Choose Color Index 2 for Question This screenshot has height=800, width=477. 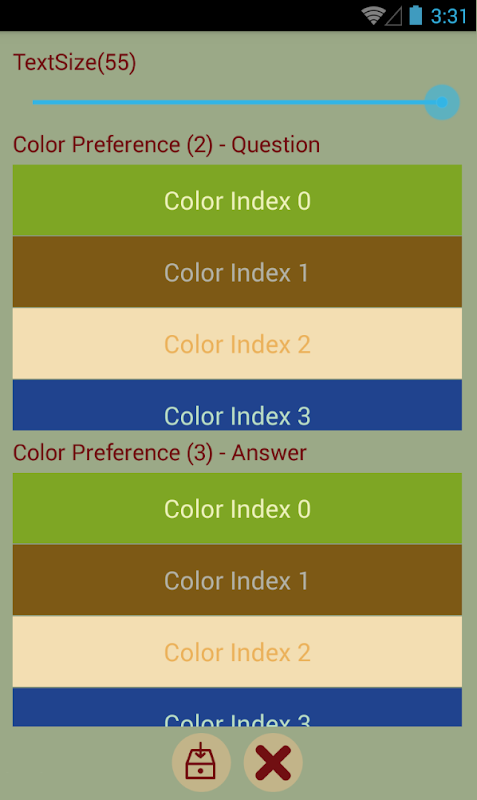pyautogui.click(x=237, y=343)
